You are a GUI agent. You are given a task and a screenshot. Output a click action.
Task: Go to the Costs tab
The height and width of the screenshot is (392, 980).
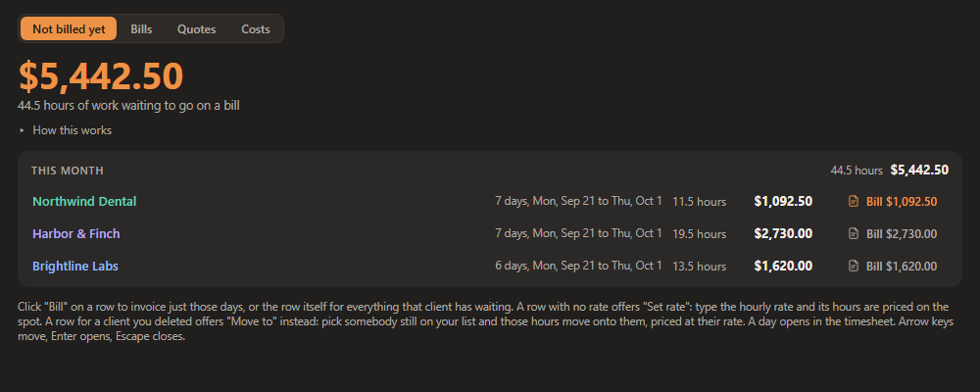click(256, 29)
